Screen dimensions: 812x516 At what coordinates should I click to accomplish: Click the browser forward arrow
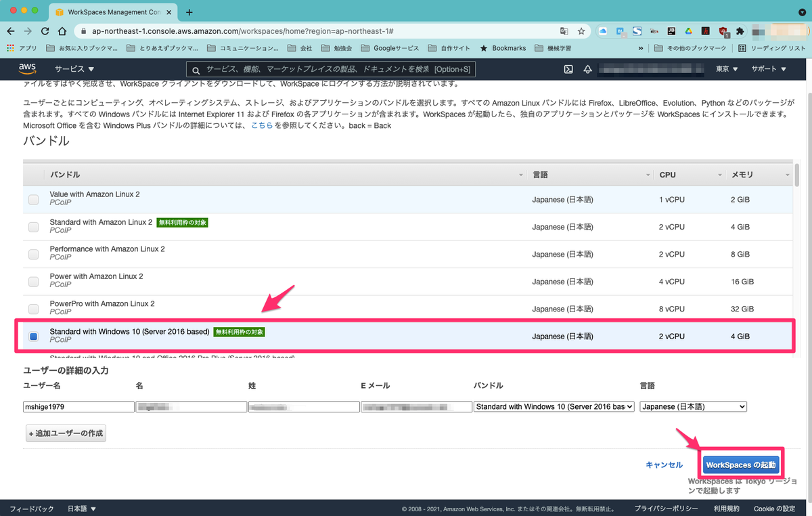click(28, 31)
